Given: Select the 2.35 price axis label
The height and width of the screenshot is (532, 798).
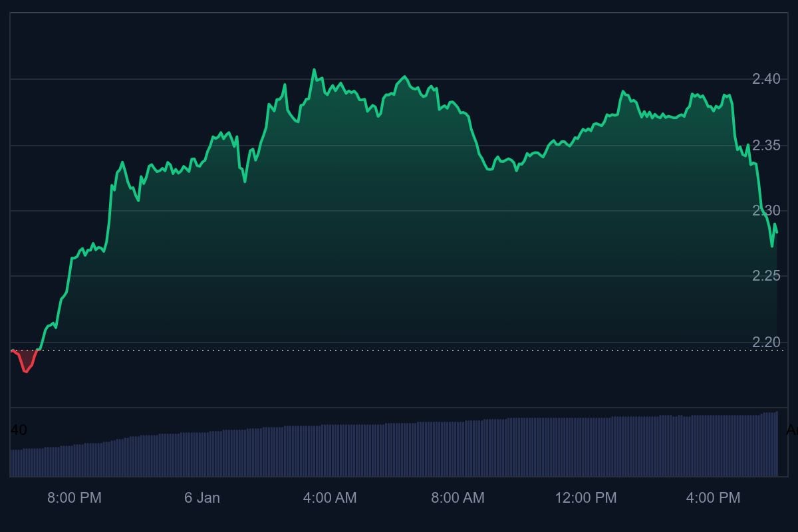Looking at the screenshot, I should [x=765, y=145].
